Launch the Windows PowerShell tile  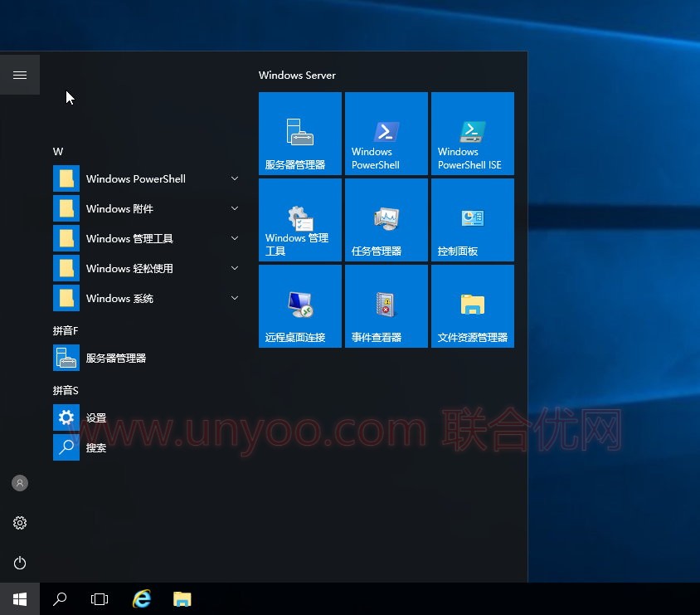pyautogui.click(x=386, y=134)
